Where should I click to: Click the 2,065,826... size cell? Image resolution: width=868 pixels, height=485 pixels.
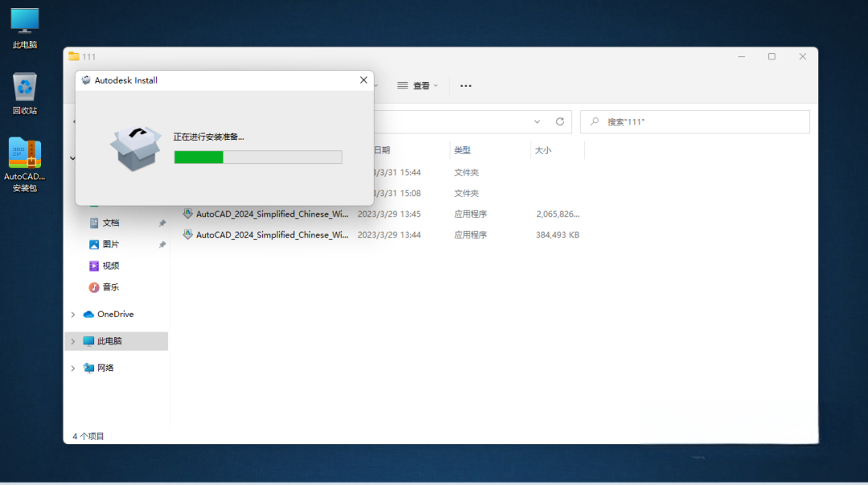558,214
